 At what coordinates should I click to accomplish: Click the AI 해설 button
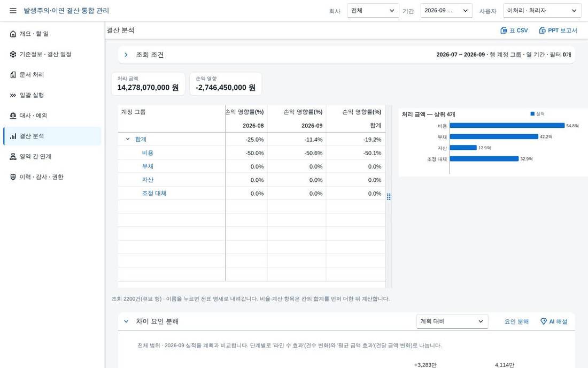(553, 321)
